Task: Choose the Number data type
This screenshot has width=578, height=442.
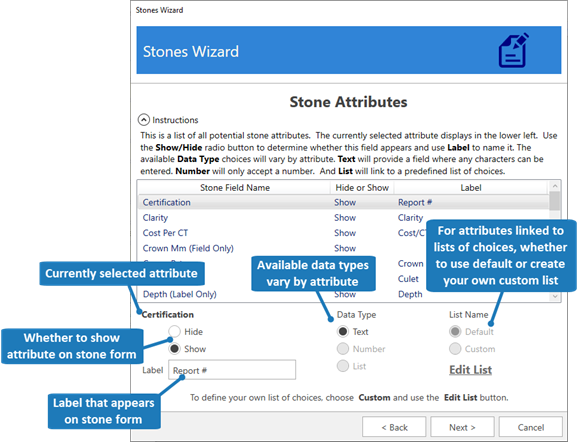Action: 343,349
